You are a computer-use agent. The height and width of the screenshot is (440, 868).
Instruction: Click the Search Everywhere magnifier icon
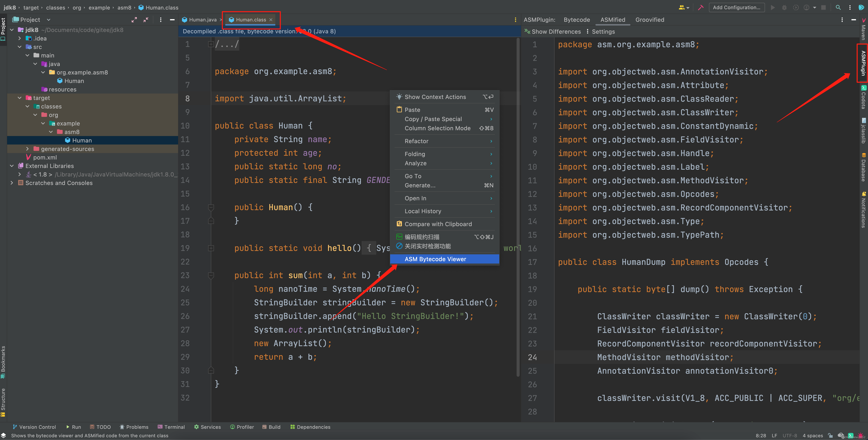pyautogui.click(x=838, y=7)
